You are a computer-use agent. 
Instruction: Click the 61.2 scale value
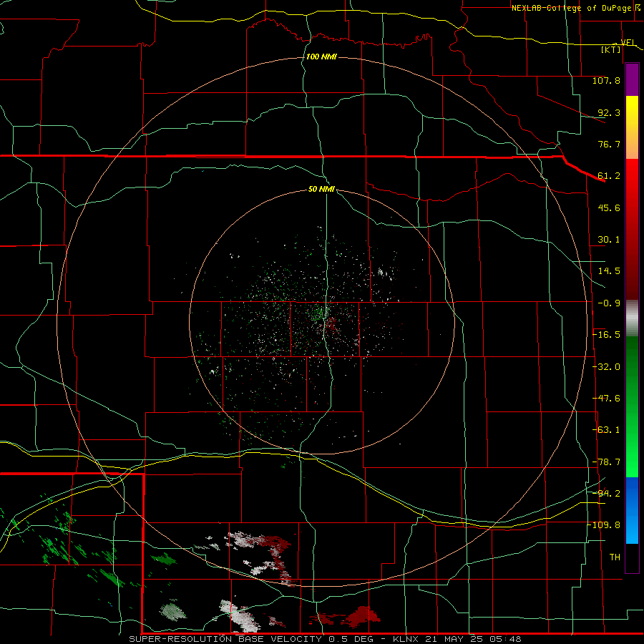click(609, 176)
